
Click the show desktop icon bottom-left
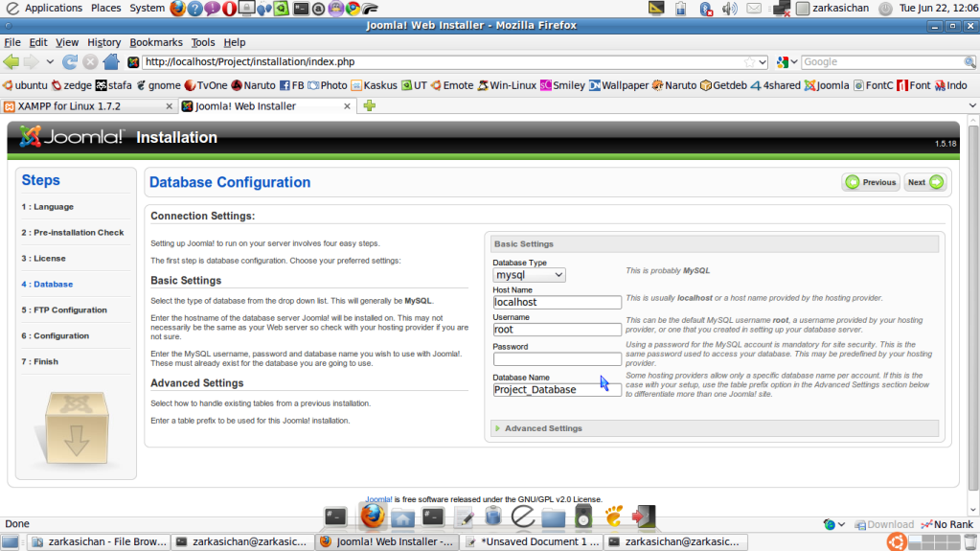10,541
